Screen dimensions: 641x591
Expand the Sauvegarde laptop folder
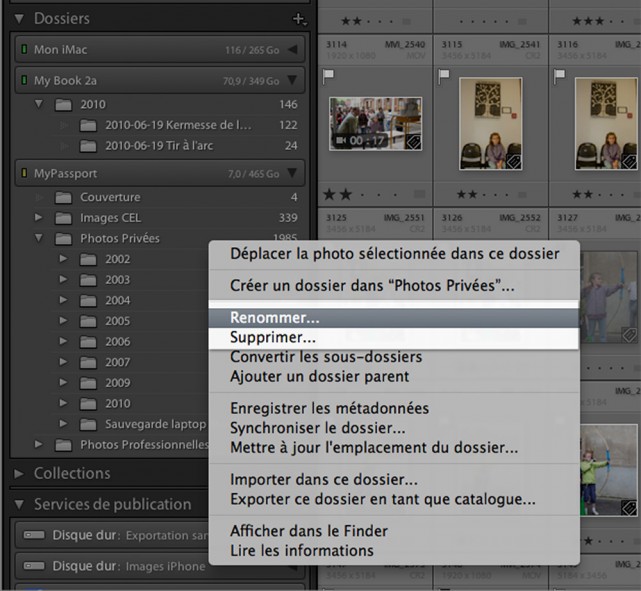pos(63,423)
